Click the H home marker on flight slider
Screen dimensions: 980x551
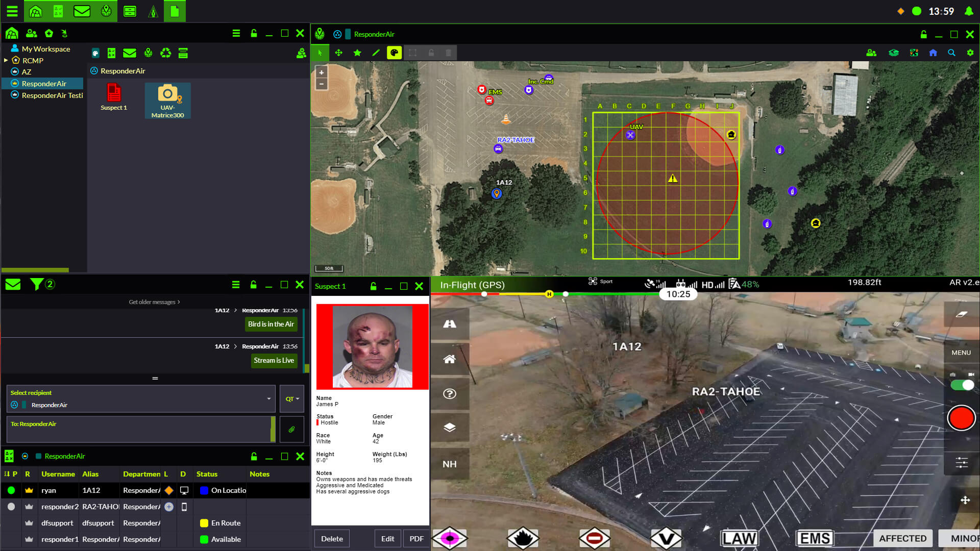pos(549,294)
